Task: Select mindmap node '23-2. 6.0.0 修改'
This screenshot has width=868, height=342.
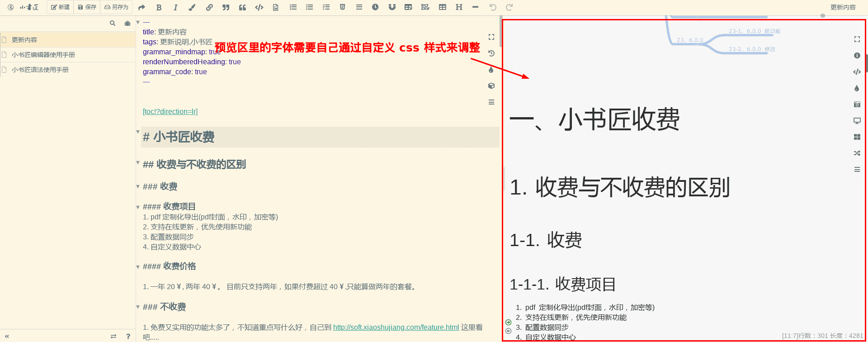Action: click(x=752, y=49)
